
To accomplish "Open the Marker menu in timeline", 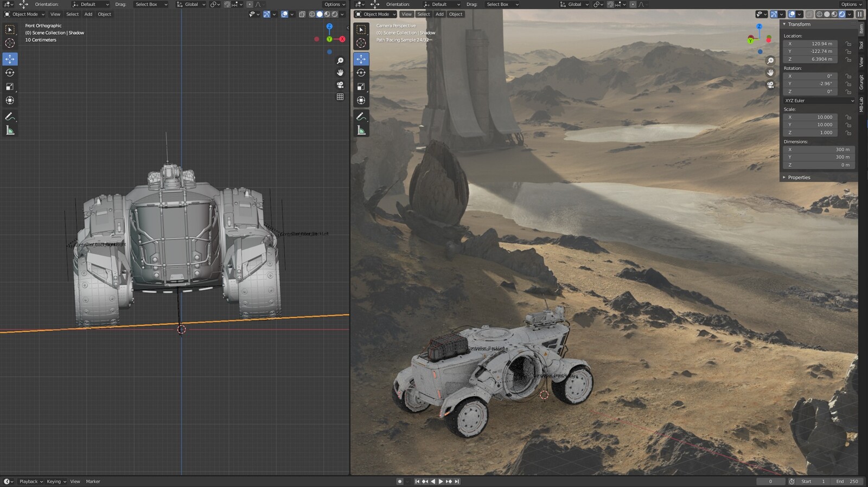I will 93,482.
